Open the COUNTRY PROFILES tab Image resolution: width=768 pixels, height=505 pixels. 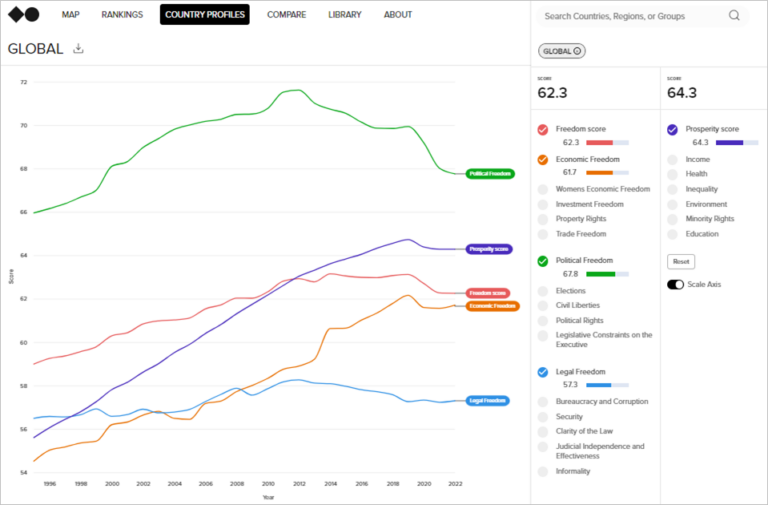205,15
